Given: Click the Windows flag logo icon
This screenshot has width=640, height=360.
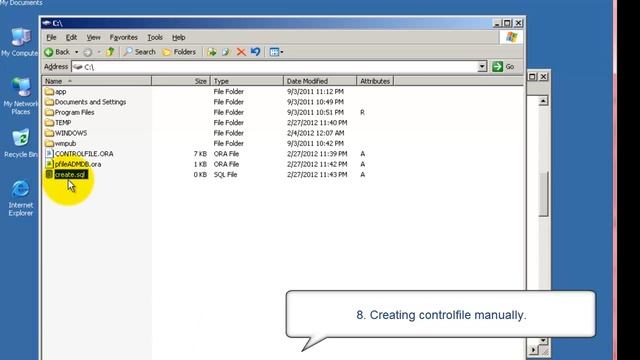Looking at the screenshot, I should click(x=511, y=38).
